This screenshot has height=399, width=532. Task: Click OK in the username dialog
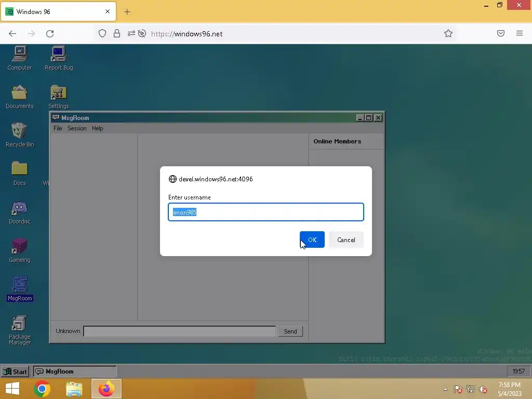(312, 240)
